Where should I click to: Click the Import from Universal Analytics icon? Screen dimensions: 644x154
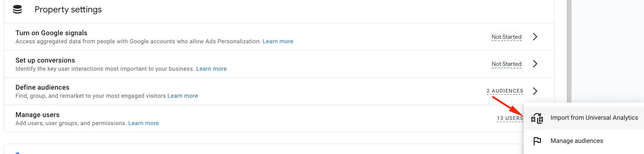click(537, 118)
